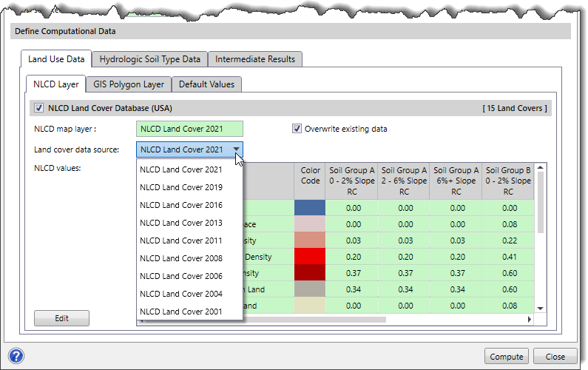Select NLCD Land Cover 2019 from list
The width and height of the screenshot is (588, 370).
[x=181, y=187]
